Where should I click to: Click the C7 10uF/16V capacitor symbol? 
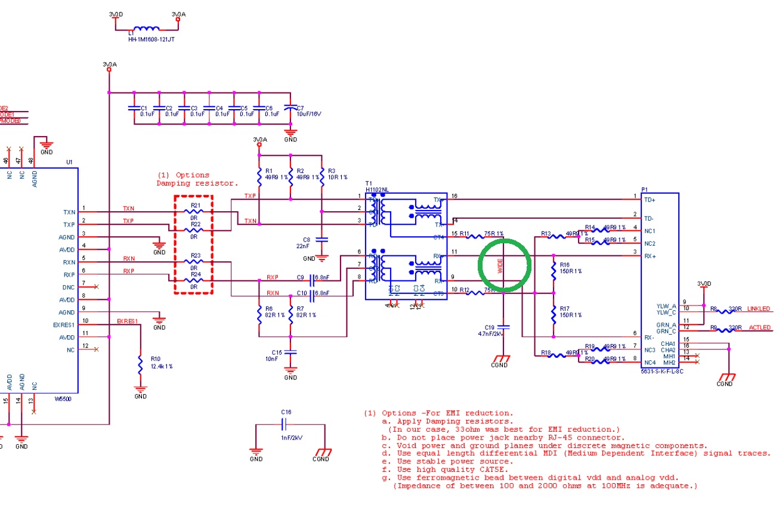click(290, 108)
